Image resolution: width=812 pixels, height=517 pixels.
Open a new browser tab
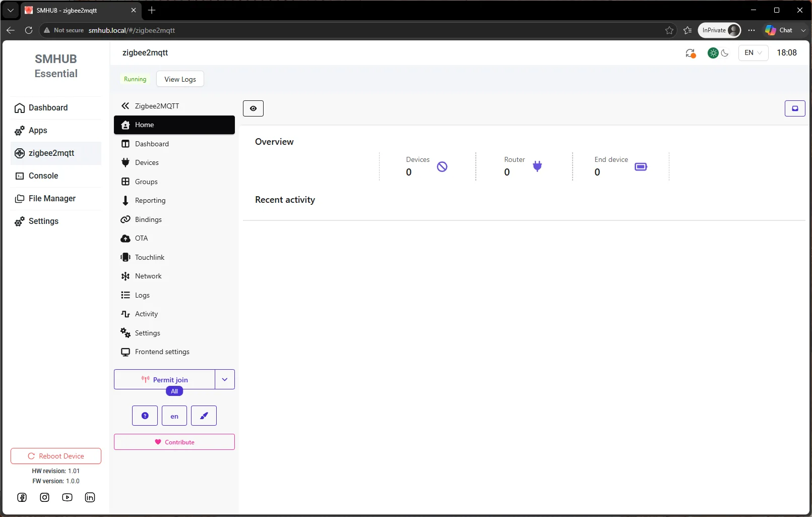[x=152, y=10]
